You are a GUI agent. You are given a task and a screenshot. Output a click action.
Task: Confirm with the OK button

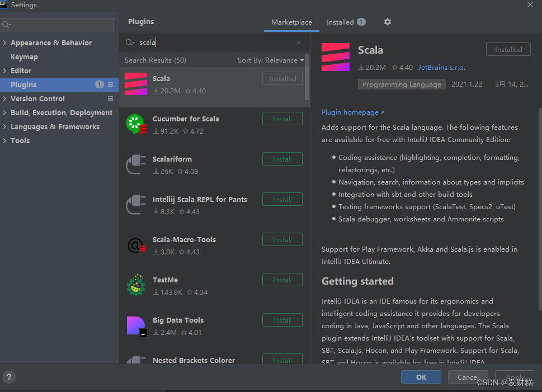click(421, 377)
